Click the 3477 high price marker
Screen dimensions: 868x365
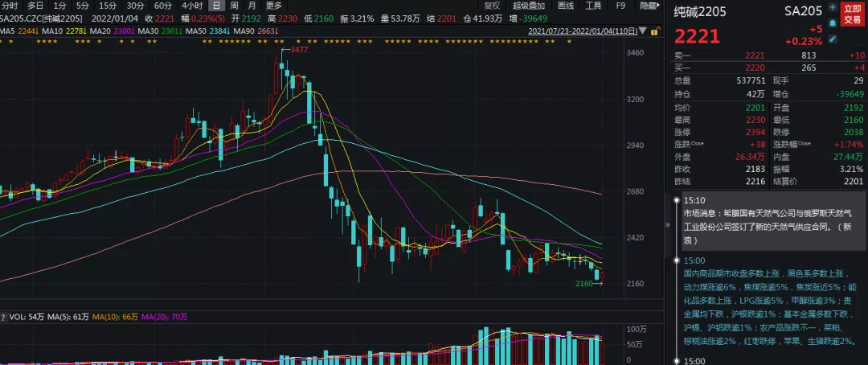point(298,50)
